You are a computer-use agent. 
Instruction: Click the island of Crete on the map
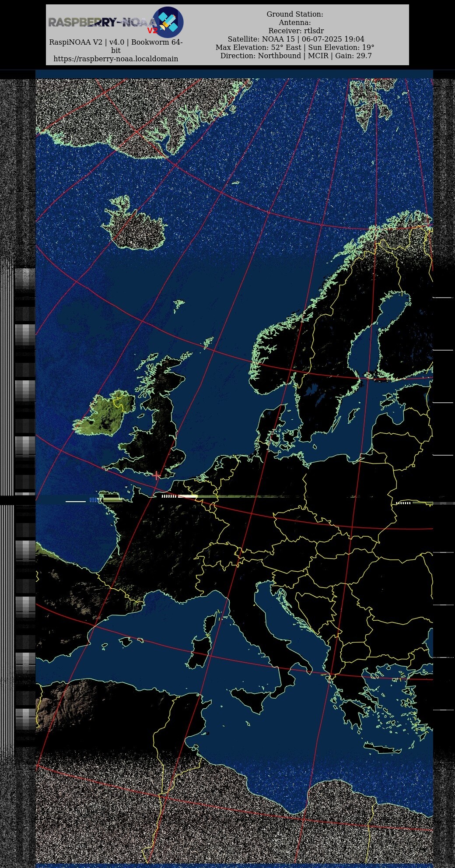[381, 748]
